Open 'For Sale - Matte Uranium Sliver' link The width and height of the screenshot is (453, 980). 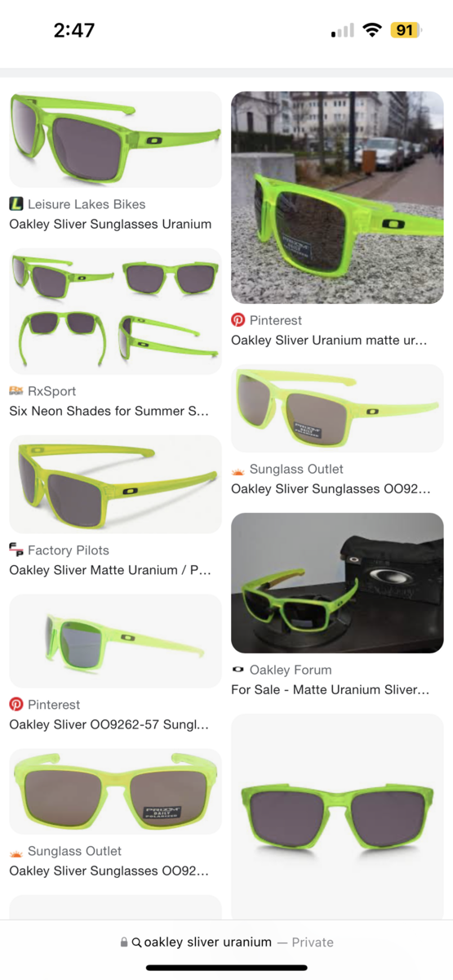coord(330,690)
